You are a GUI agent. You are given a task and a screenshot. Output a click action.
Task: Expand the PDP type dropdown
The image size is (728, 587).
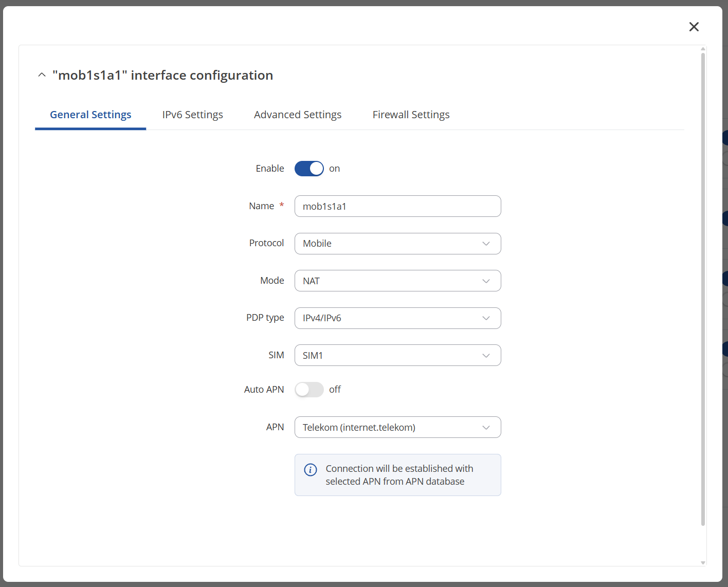point(398,318)
